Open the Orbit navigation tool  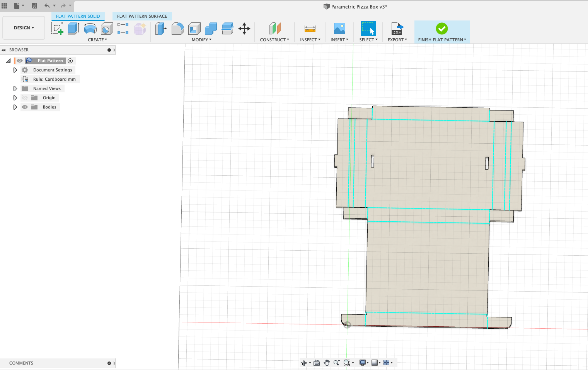click(x=304, y=362)
